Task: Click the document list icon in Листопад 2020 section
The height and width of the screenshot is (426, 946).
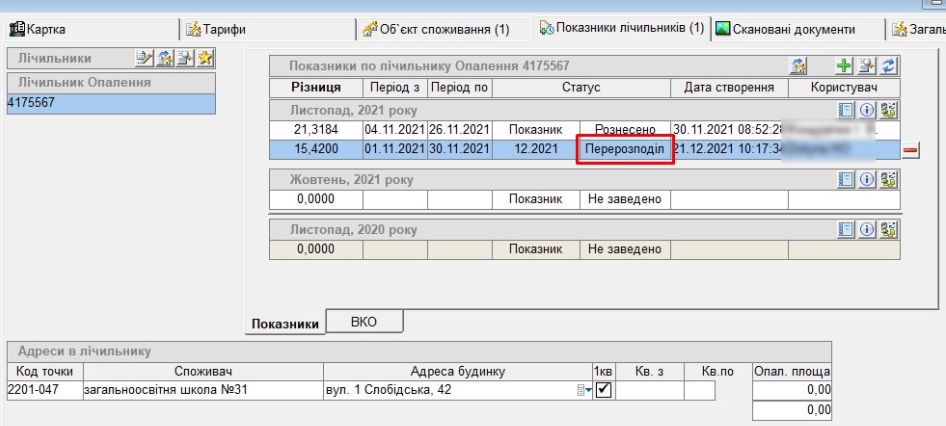Action: point(845,230)
